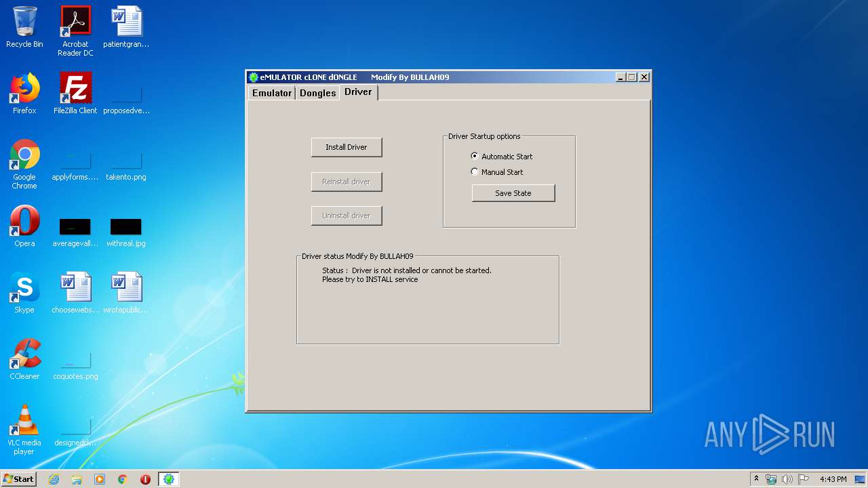Click the emulator window title bar icon
This screenshot has height=488, width=868.
point(254,77)
